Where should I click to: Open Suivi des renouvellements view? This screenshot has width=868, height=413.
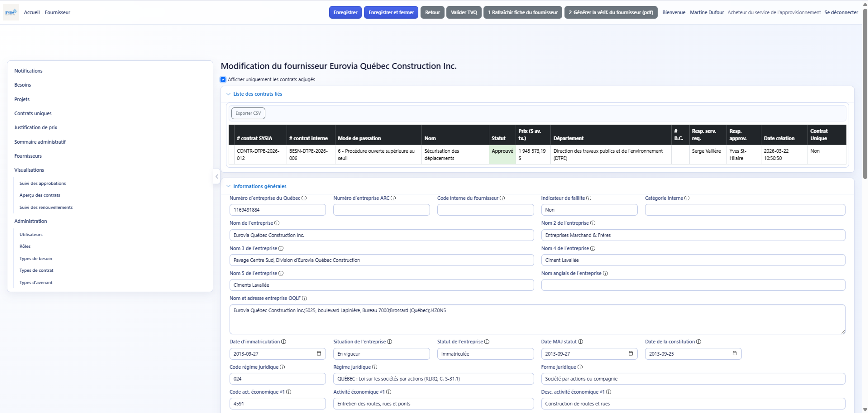tap(46, 207)
